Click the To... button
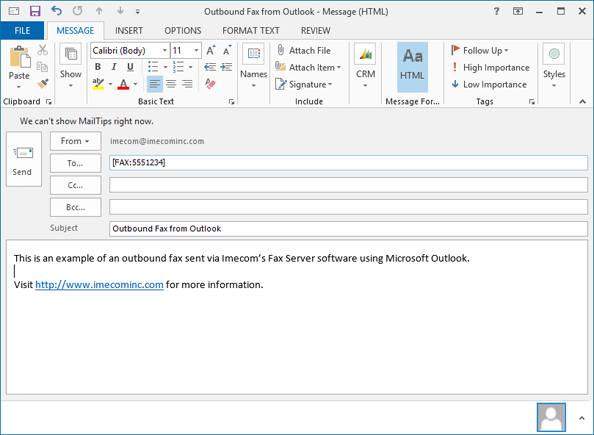Viewport: 594px width, 435px height. click(x=75, y=163)
